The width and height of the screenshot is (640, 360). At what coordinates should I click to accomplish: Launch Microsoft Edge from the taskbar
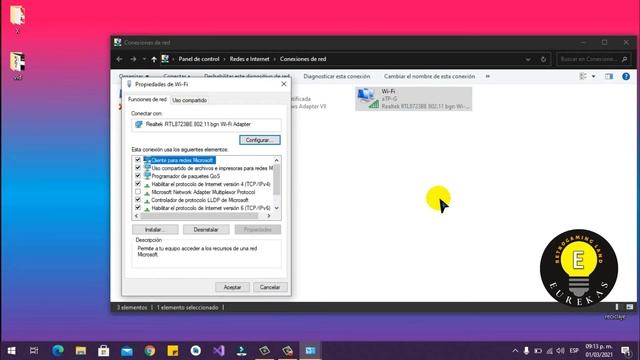click(x=58, y=351)
